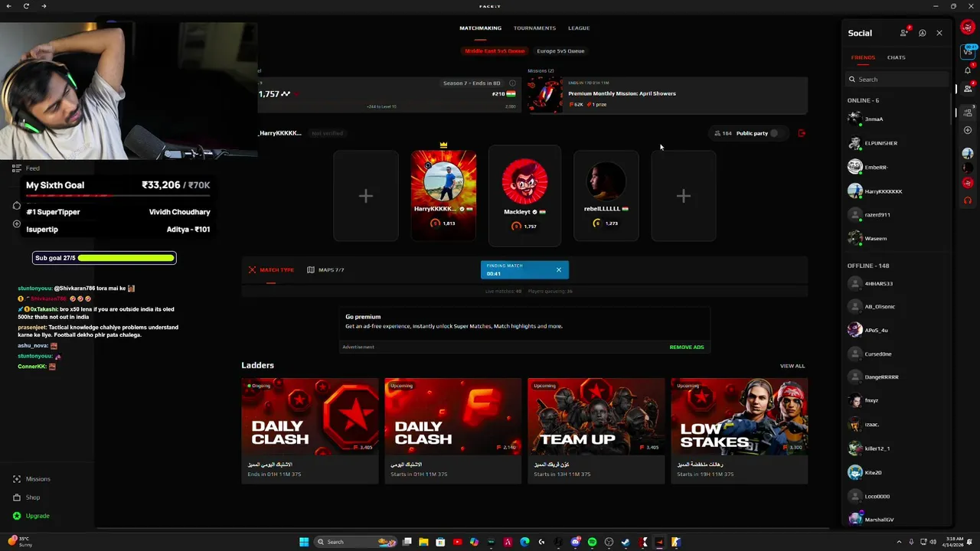The image size is (980, 551).
Task: Open the Windows Start menu
Action: (304, 542)
